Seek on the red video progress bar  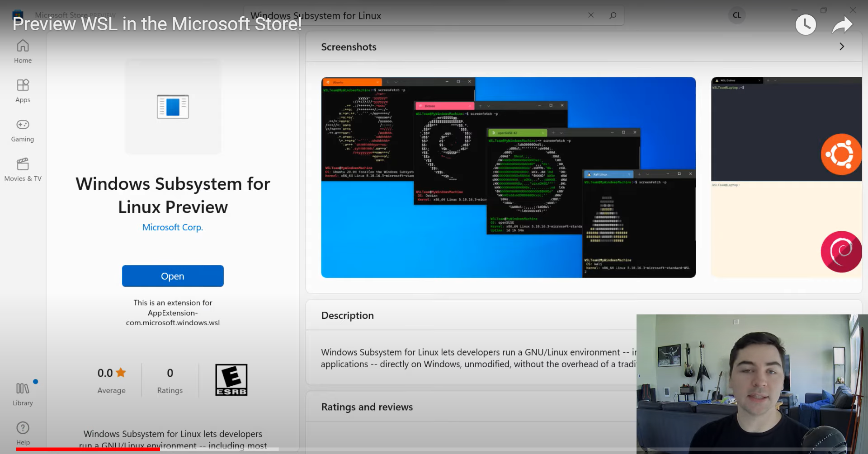point(88,449)
